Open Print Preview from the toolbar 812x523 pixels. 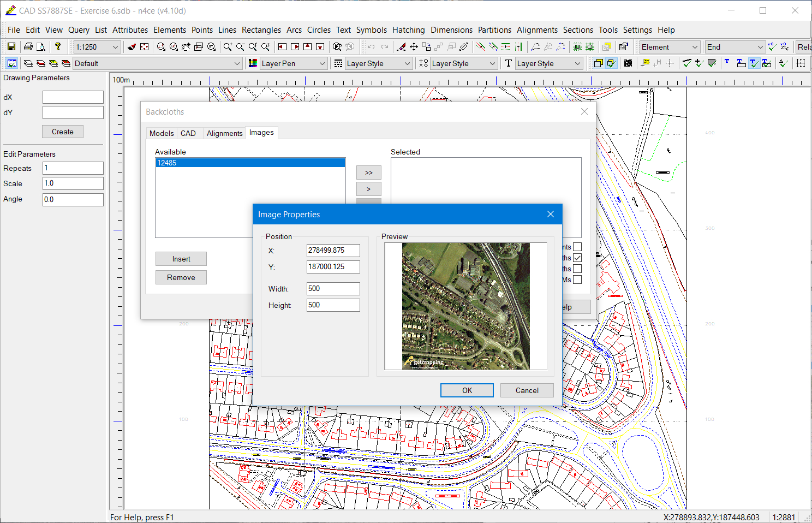41,47
